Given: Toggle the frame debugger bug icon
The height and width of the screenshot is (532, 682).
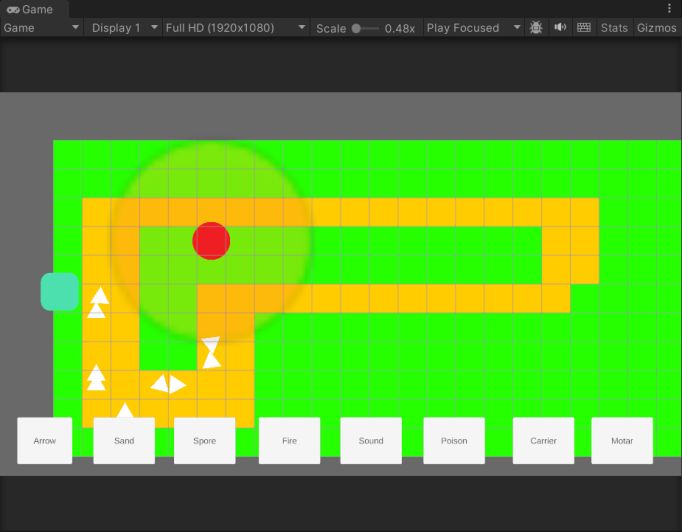Looking at the screenshot, I should (x=536, y=28).
